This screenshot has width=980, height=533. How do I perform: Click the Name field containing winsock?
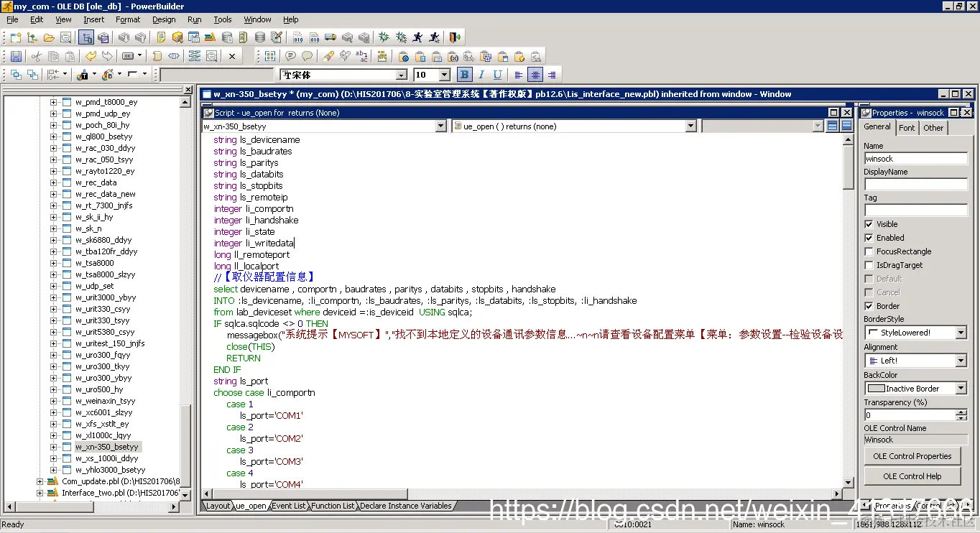[915, 159]
